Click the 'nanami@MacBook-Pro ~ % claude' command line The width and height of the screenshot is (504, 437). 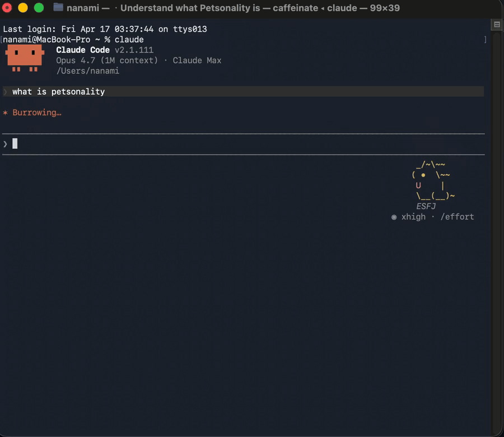pos(73,40)
